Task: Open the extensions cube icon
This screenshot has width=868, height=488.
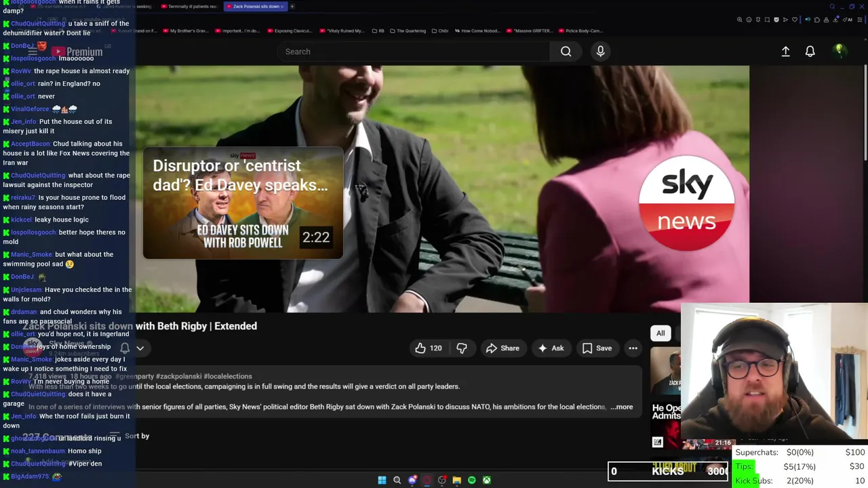Action: tap(817, 20)
